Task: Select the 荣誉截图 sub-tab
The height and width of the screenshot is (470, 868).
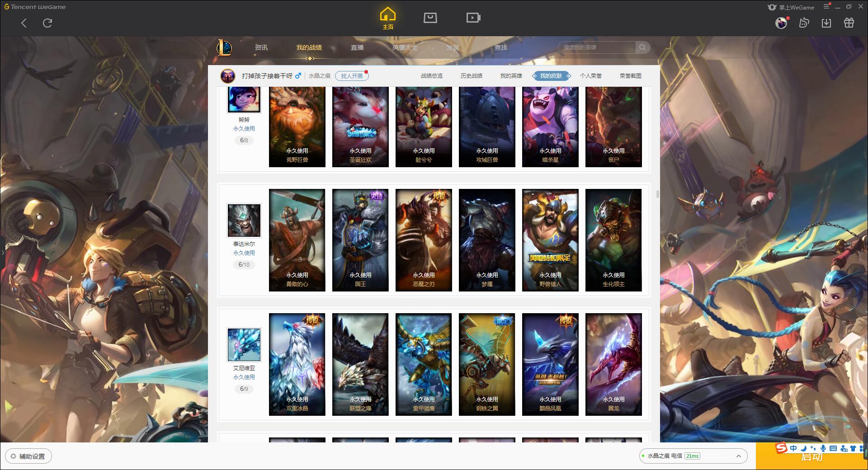Action: (631, 76)
